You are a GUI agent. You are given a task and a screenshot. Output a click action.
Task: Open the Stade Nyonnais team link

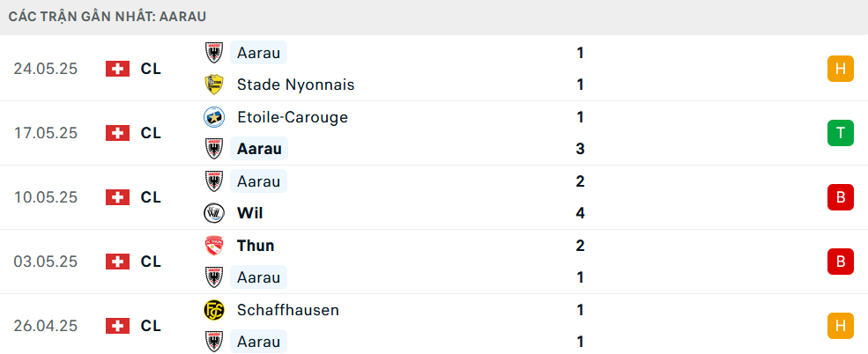coord(295,85)
